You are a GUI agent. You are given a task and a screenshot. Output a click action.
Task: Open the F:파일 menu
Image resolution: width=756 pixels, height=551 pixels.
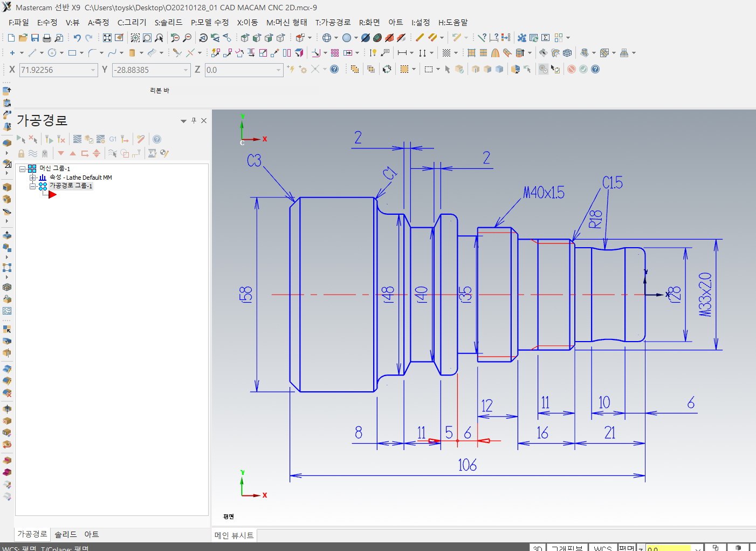19,22
